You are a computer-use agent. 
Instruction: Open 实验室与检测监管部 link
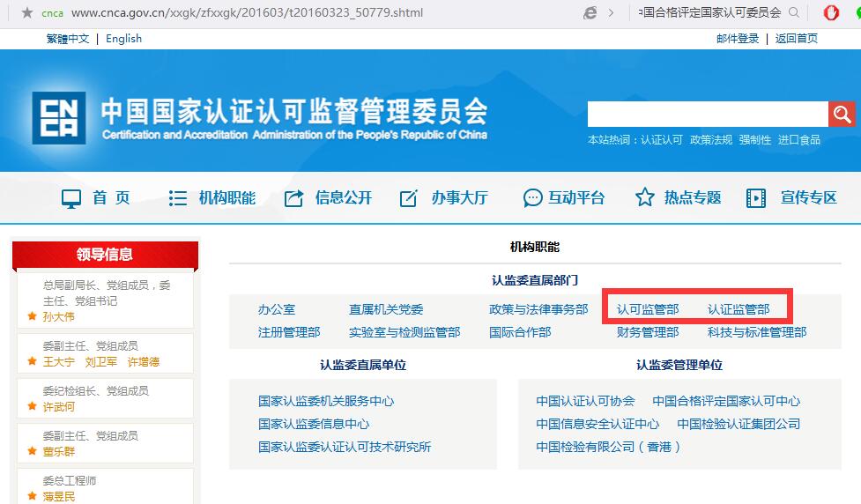click(x=405, y=332)
